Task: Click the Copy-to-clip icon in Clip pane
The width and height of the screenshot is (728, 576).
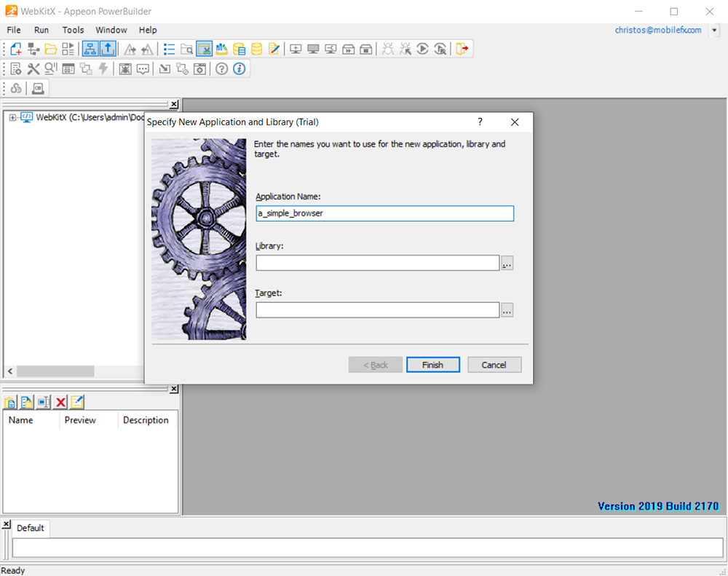Action: coord(27,402)
